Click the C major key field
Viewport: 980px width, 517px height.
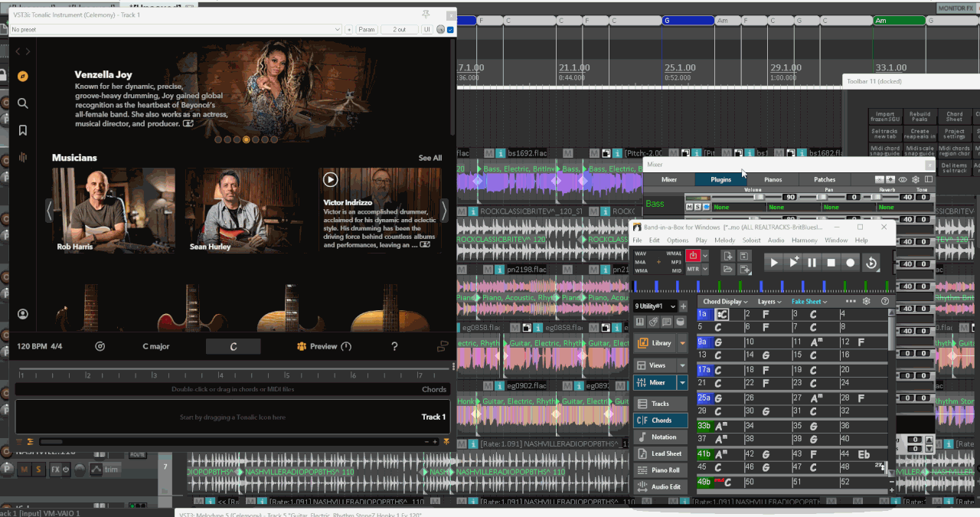156,346
